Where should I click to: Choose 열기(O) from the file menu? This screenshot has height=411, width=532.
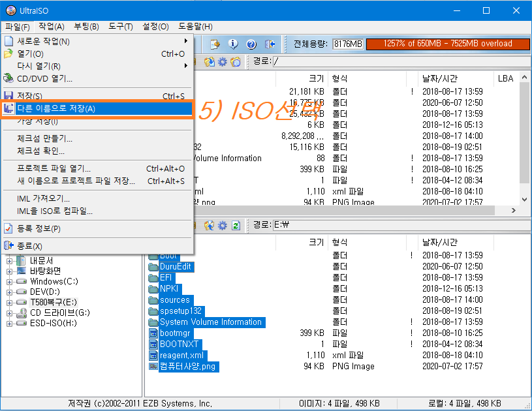tap(97, 53)
